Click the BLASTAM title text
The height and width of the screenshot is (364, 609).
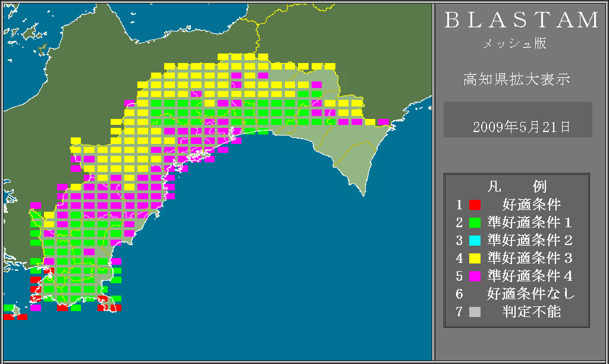(522, 20)
